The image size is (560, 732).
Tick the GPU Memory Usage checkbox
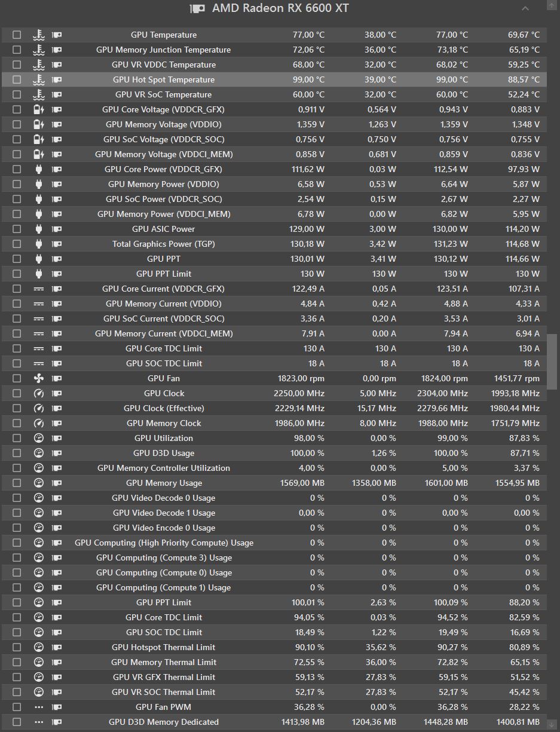(x=17, y=483)
